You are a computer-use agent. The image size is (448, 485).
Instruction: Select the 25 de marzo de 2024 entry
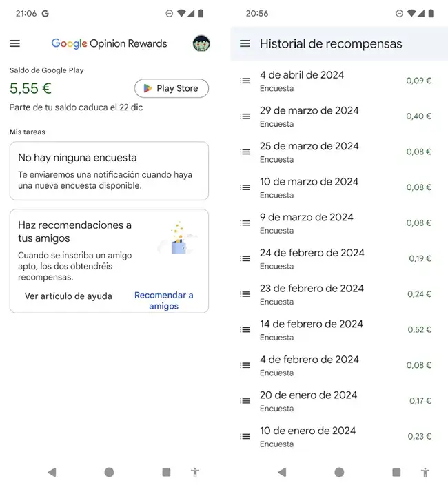339,152
